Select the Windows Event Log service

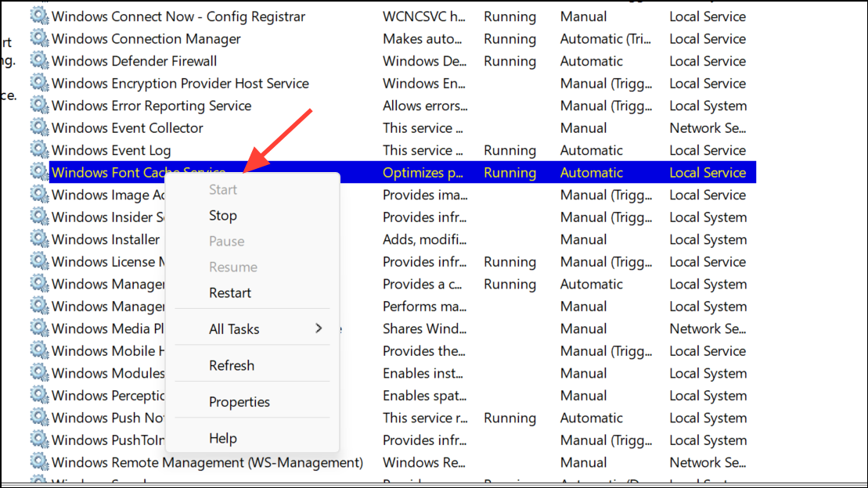click(111, 150)
